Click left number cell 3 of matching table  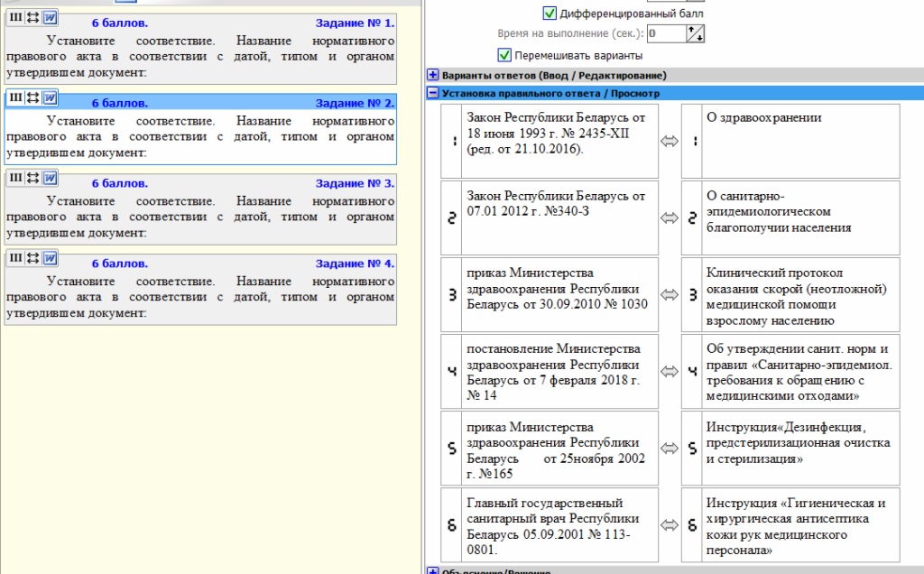point(451,294)
